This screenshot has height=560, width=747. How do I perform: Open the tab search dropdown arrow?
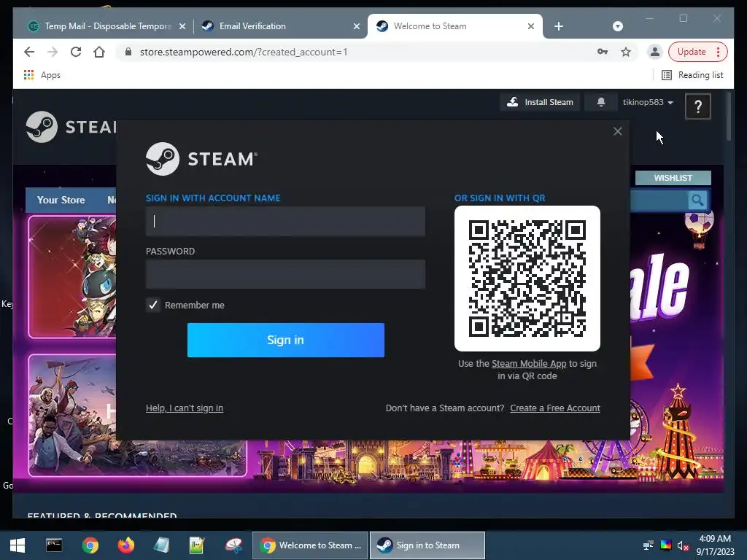617,26
